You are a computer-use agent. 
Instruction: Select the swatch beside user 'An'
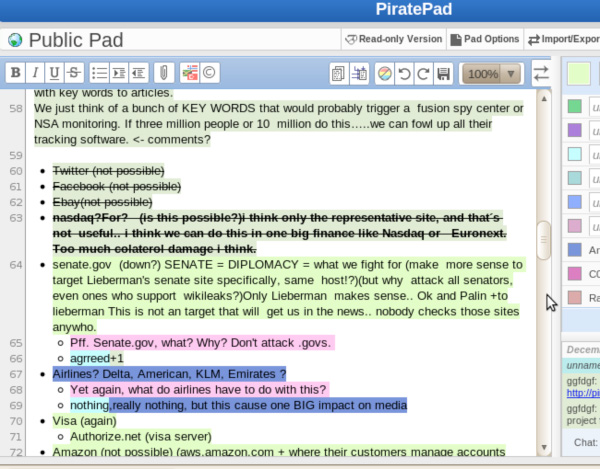click(x=574, y=250)
